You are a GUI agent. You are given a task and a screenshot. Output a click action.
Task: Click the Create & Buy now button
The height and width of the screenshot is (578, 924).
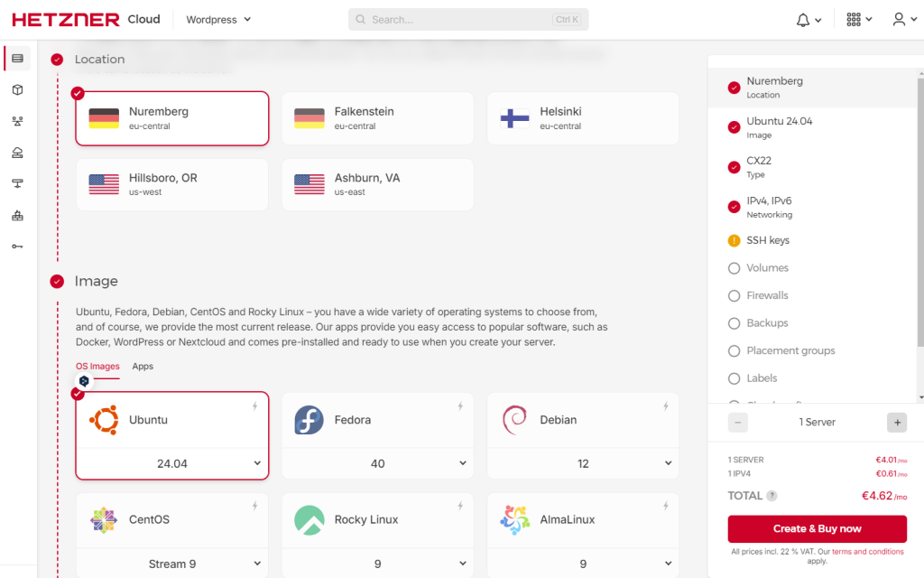(817, 528)
